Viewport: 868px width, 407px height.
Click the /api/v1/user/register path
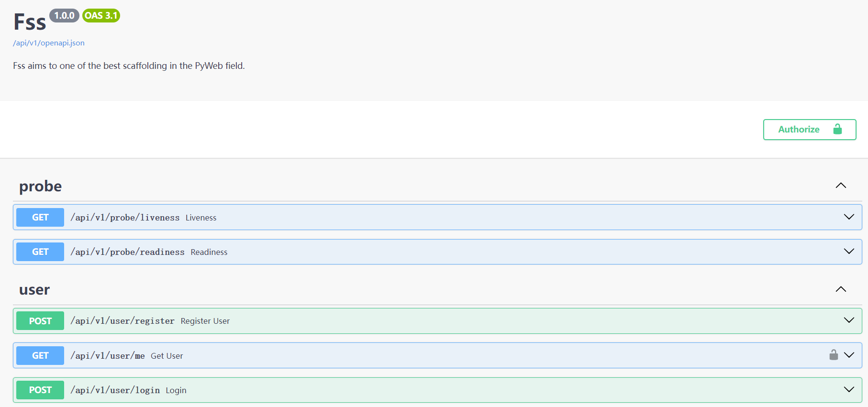122,321
